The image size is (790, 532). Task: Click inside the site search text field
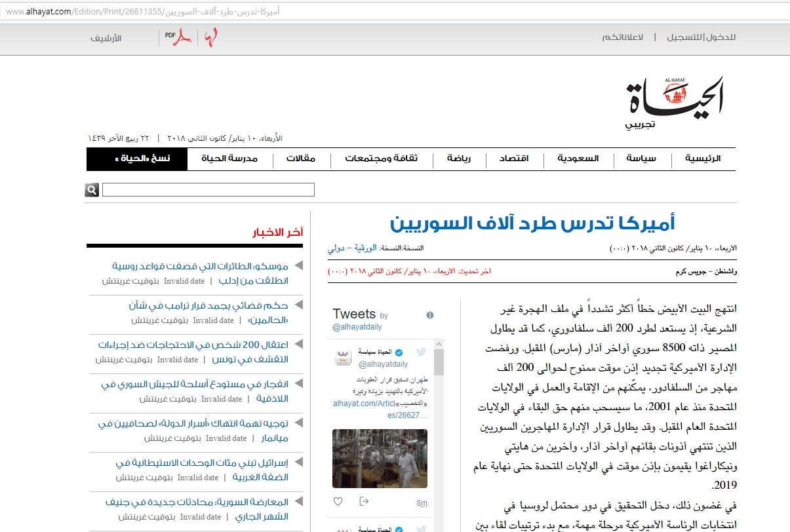(x=208, y=190)
